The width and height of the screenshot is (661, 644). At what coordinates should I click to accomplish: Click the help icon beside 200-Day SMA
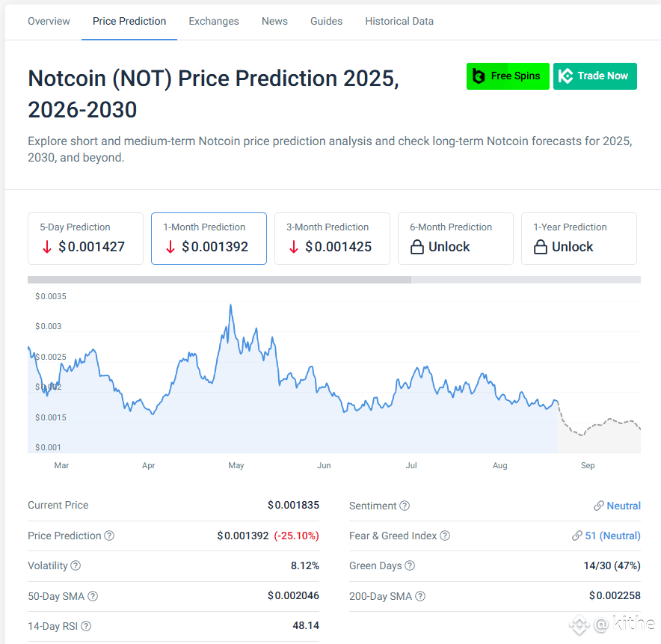[x=420, y=596]
